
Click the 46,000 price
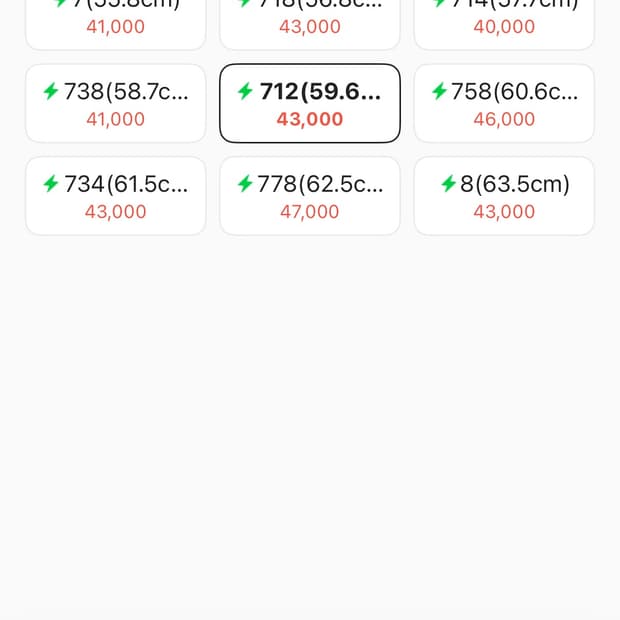click(504, 119)
